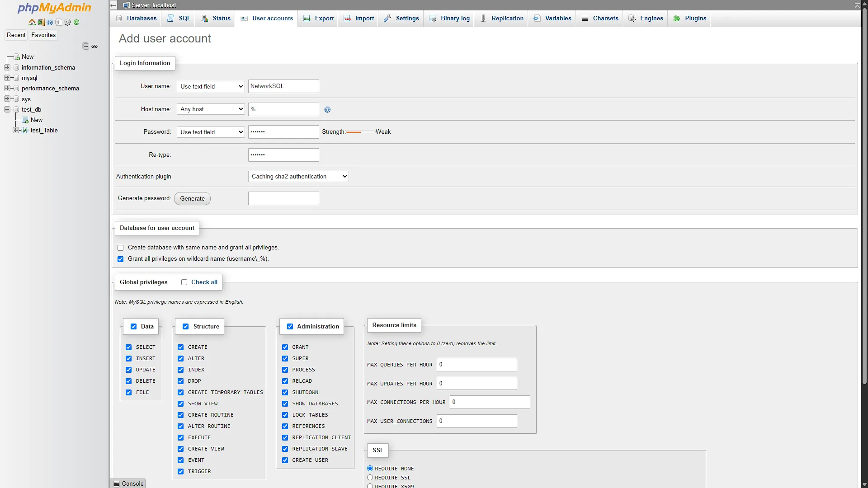Open phpMyAdmin documentation question-mark icon
Viewport: 868px width, 488px height.
tap(50, 23)
